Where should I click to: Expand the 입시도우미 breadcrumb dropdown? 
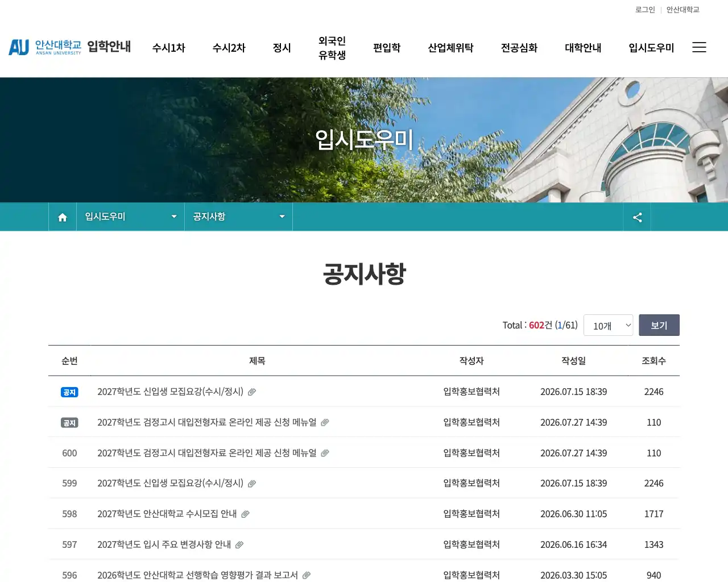coord(131,217)
